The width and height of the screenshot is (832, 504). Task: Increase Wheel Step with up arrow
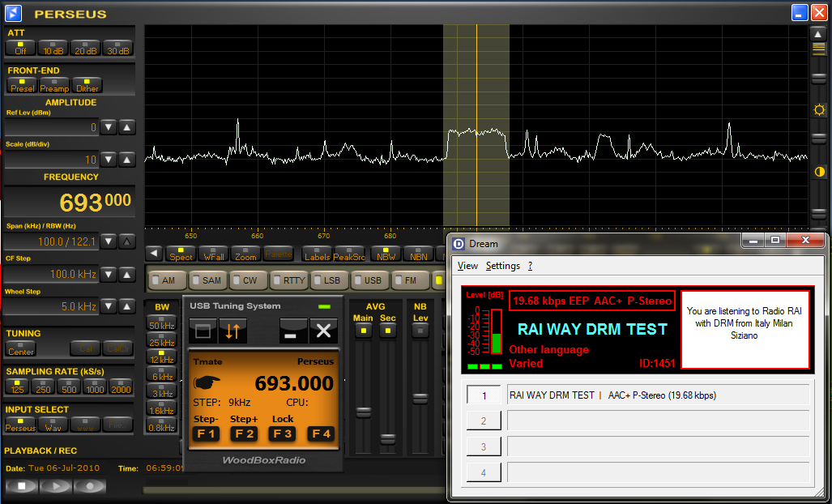pyautogui.click(x=127, y=306)
